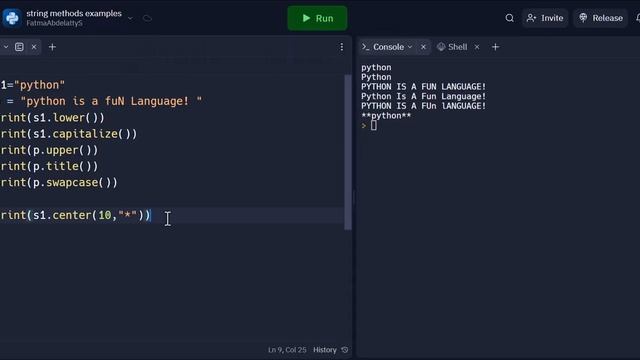Click code line print(s1.lower())
The image size is (640, 360).
coord(52,118)
